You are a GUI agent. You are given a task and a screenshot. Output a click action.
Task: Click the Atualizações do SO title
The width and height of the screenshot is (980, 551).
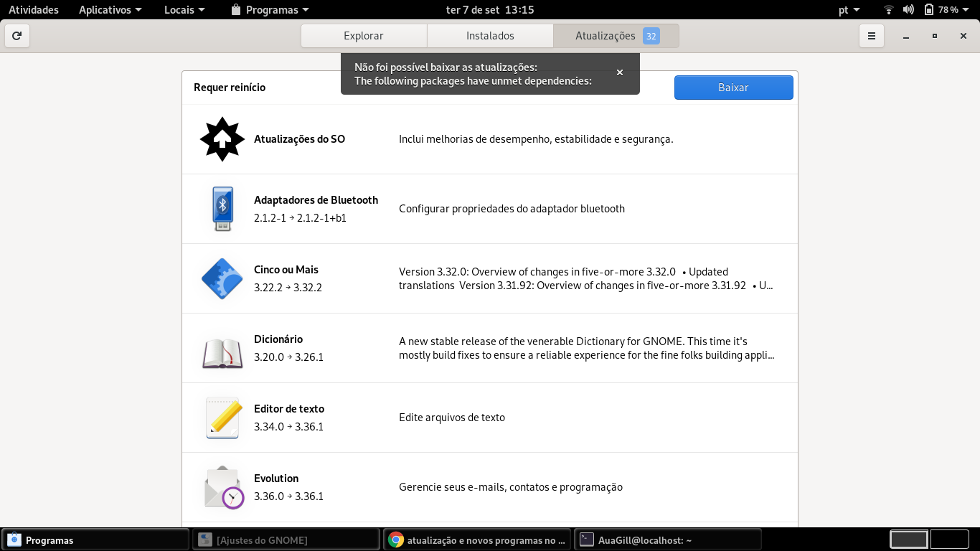click(299, 139)
